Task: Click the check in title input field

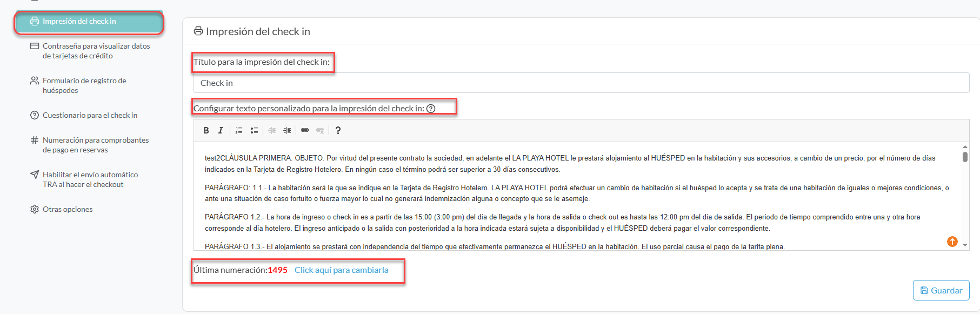Action: [581, 83]
